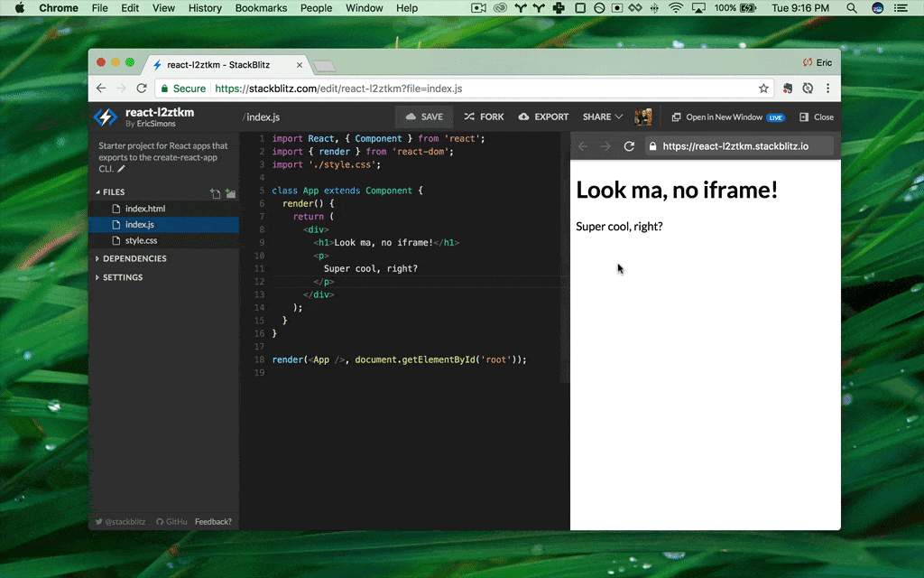
Task: Click the LIVE badge next to Open in New Window
Action: [x=776, y=117]
